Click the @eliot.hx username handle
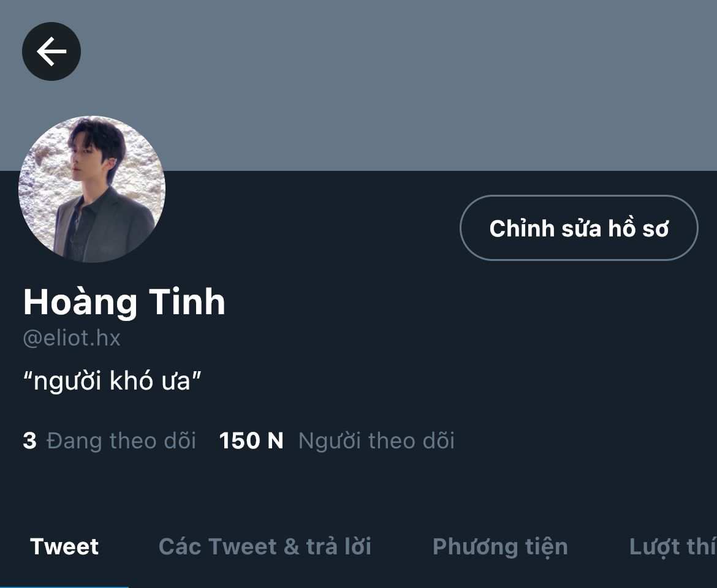Image resolution: width=717 pixels, height=588 pixels. pos(72,339)
